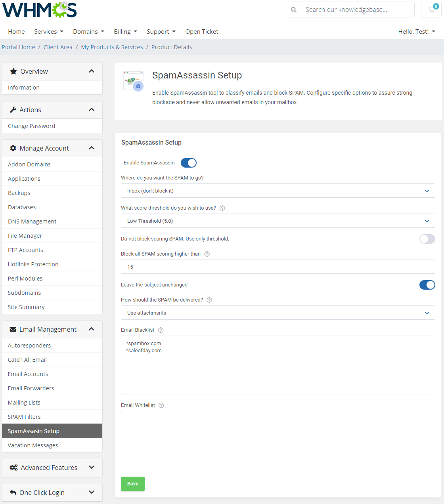Click help icon next to Email Whitelist
The width and height of the screenshot is (444, 504).
(161, 405)
